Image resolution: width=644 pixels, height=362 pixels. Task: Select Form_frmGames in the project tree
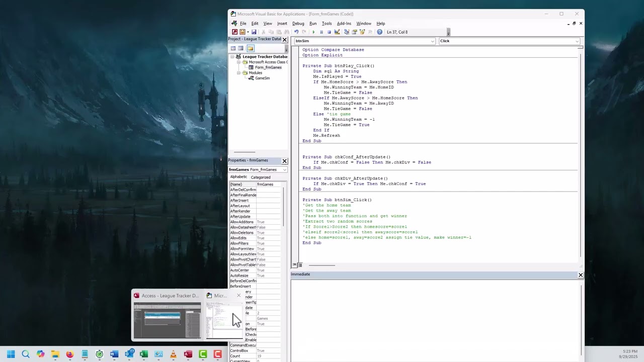268,67
